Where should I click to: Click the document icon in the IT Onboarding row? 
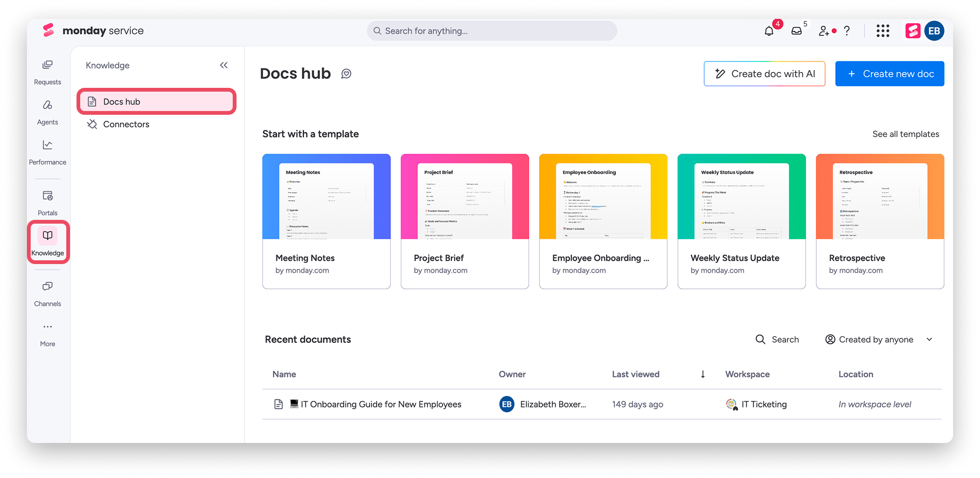coord(279,404)
